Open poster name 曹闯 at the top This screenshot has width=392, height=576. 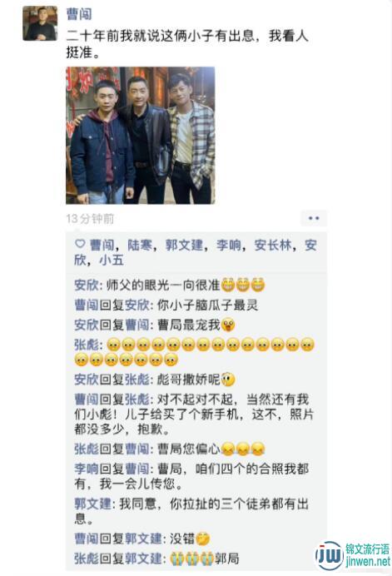point(79,14)
